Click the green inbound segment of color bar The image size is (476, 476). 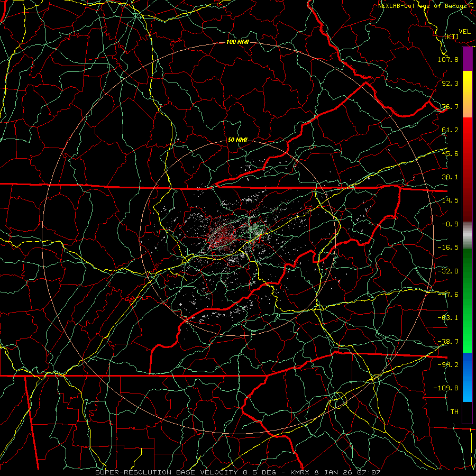click(x=467, y=301)
